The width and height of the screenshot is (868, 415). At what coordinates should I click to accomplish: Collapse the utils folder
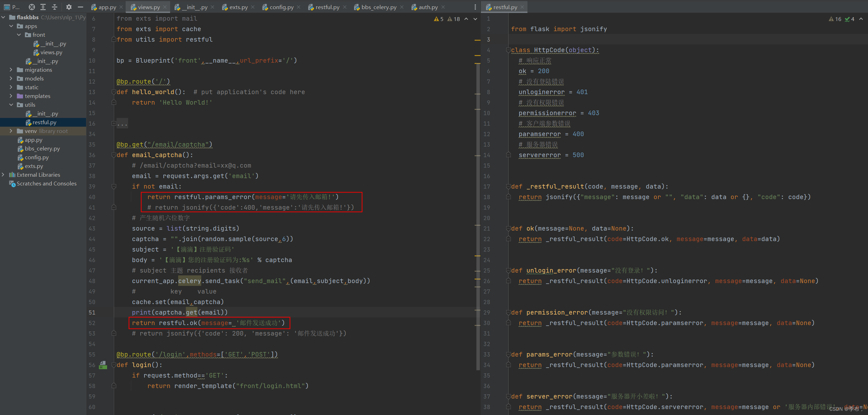click(11, 105)
